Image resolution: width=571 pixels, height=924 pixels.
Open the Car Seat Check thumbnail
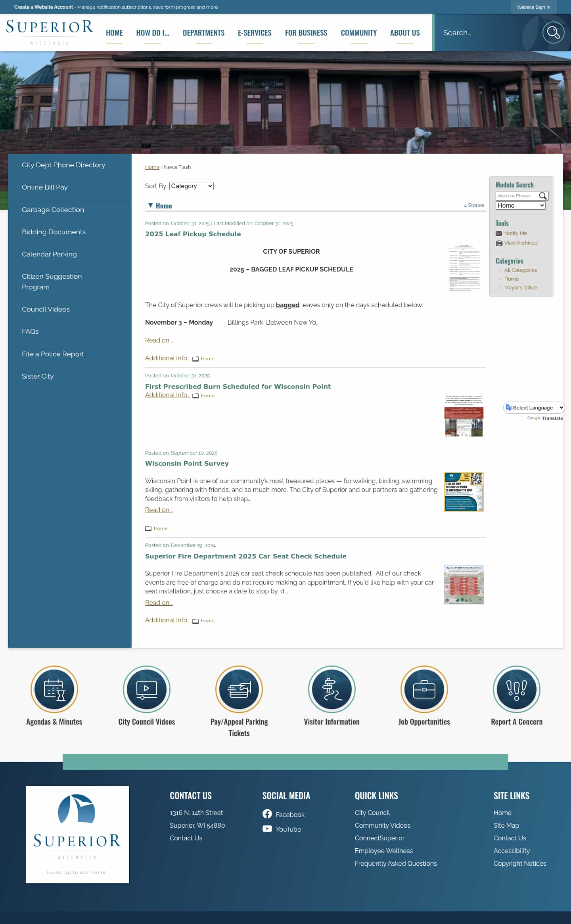(464, 585)
